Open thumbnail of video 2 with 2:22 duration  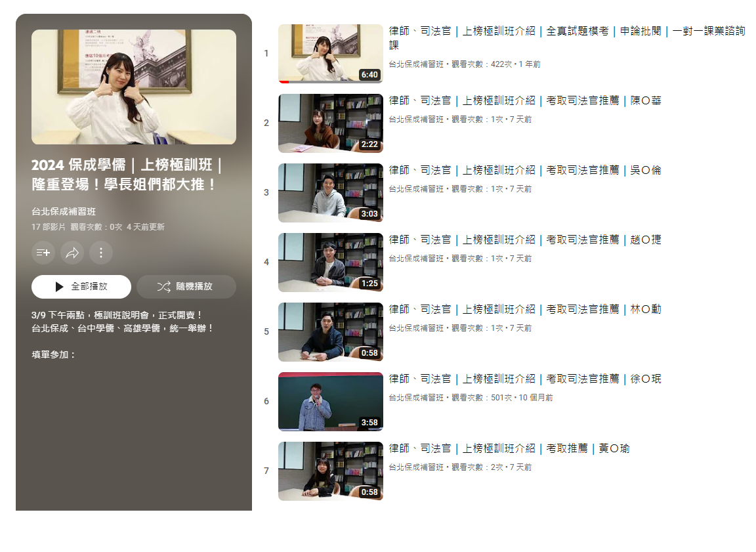[x=331, y=123]
